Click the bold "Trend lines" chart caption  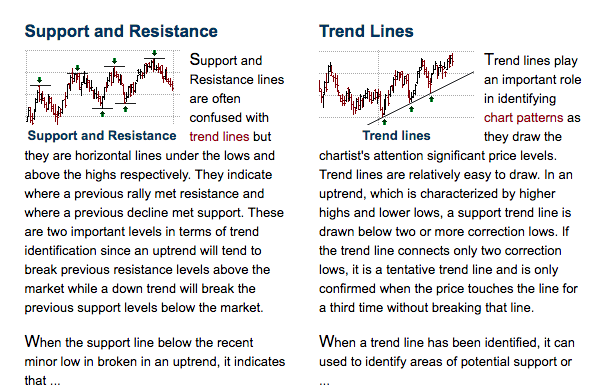coord(396,136)
